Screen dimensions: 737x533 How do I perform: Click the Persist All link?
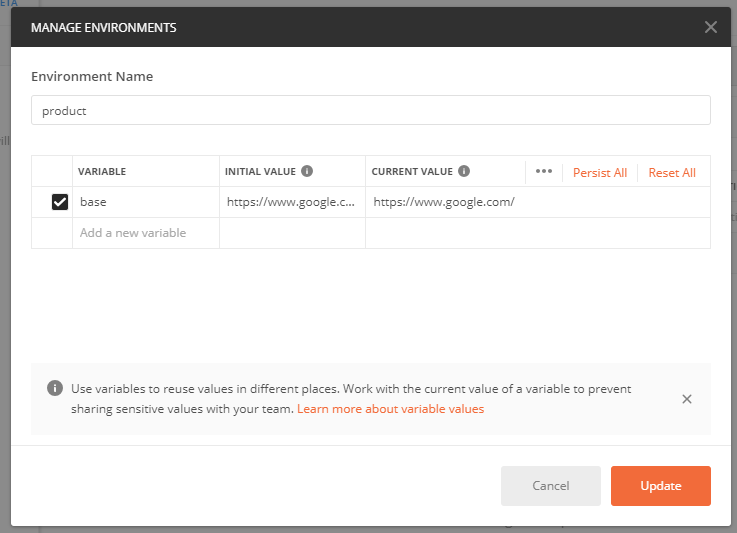click(x=599, y=173)
